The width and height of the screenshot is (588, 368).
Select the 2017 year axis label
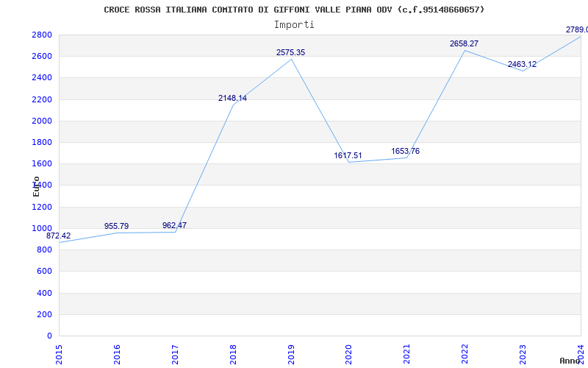tap(175, 355)
